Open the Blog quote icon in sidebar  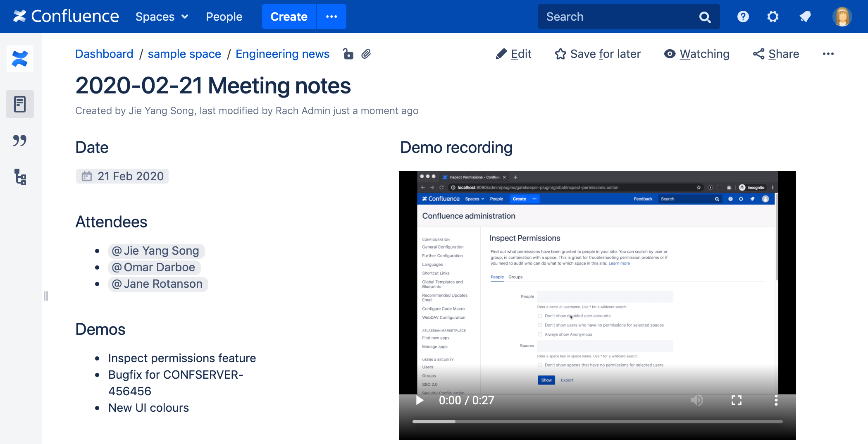(x=20, y=141)
